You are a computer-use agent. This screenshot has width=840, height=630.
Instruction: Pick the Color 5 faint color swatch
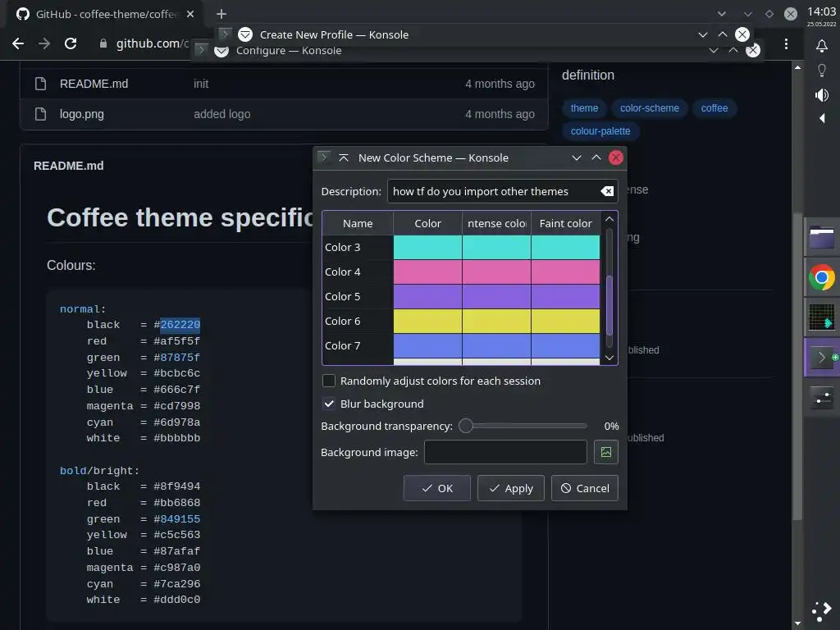coord(566,297)
